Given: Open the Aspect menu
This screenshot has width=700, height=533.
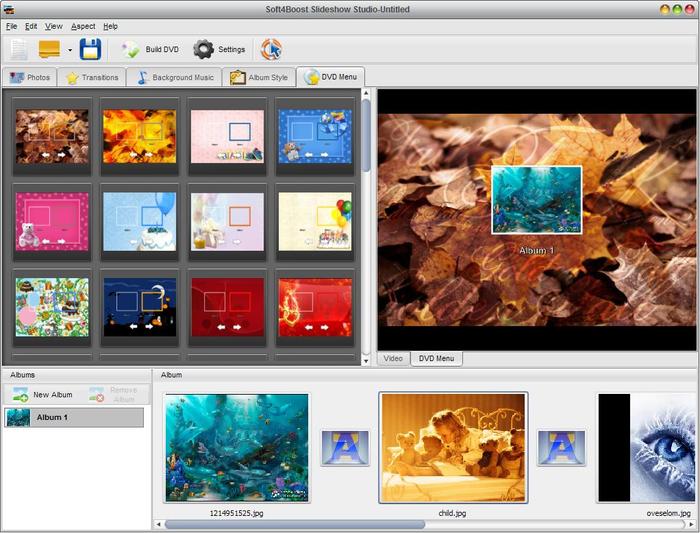Looking at the screenshot, I should pos(83,26).
